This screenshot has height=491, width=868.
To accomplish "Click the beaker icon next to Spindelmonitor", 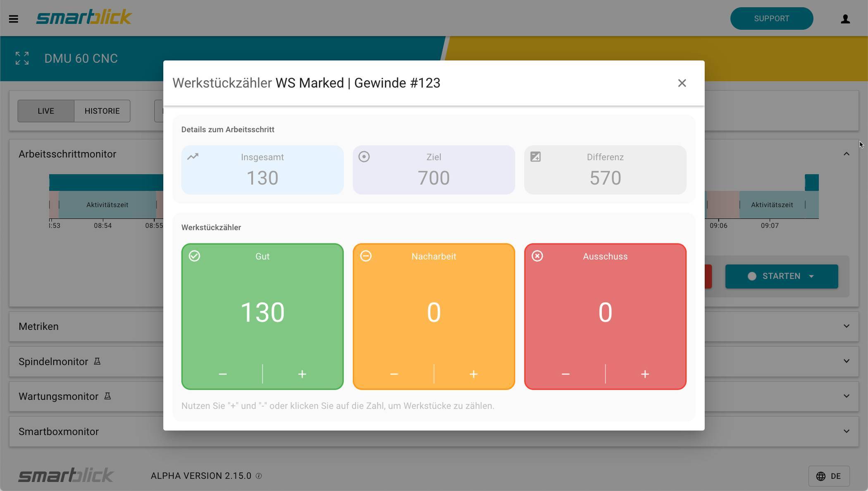I will click(97, 361).
